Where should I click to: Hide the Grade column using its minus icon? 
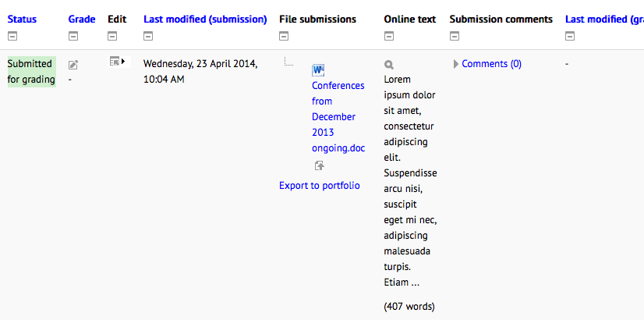73,37
